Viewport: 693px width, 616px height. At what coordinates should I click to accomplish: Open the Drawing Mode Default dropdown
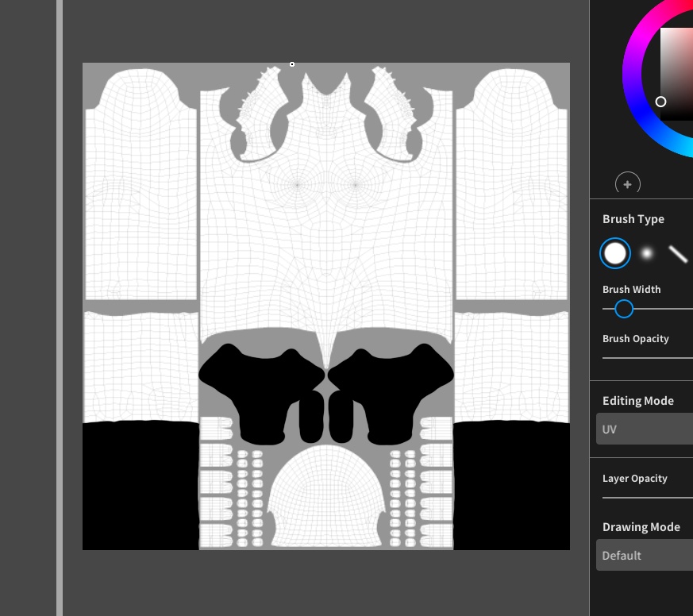pyautogui.click(x=645, y=555)
